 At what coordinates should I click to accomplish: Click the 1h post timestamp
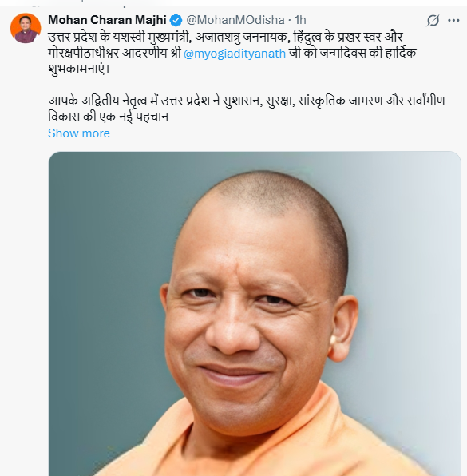pos(300,20)
